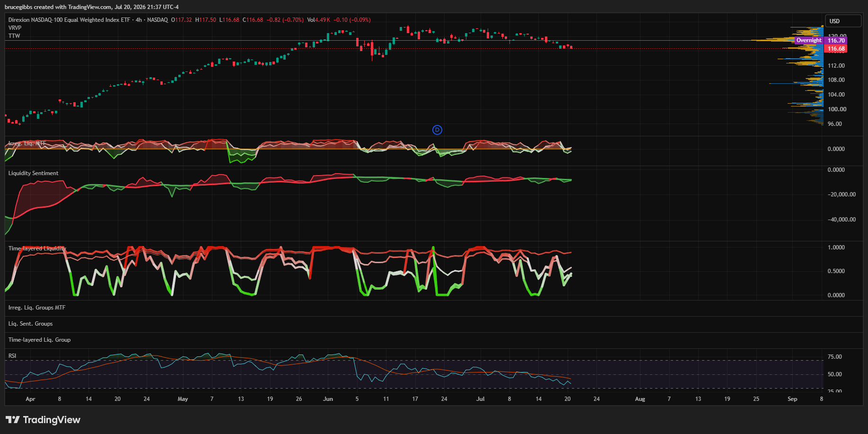Image resolution: width=868 pixels, height=434 pixels.
Task: Click the May label on time axis
Action: coord(183,399)
